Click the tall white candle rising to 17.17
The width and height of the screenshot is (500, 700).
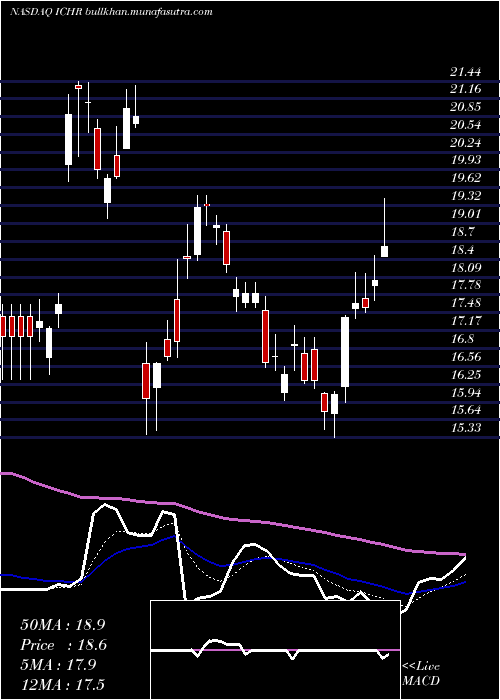click(x=345, y=352)
